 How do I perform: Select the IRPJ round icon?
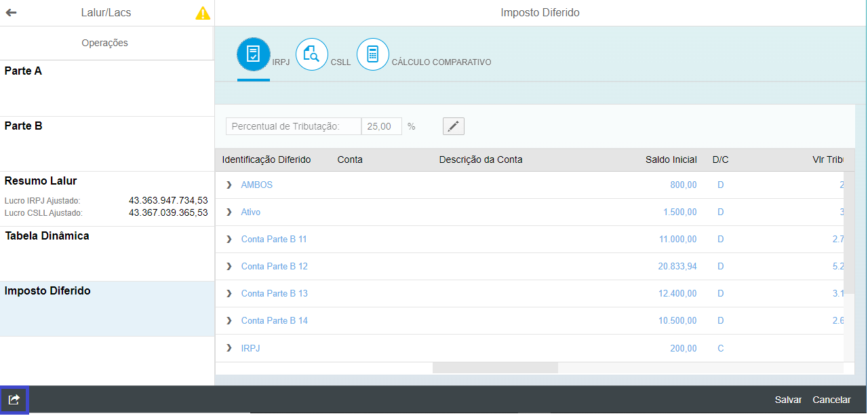[x=253, y=54]
